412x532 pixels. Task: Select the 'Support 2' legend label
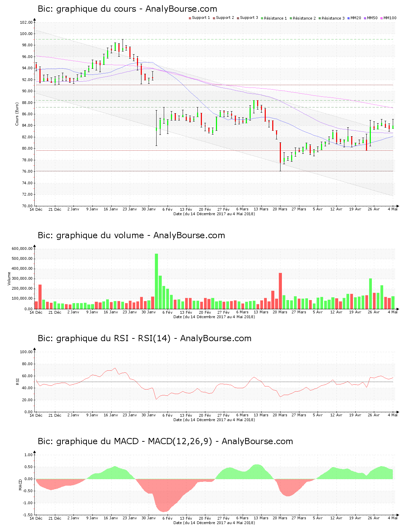[x=225, y=18]
